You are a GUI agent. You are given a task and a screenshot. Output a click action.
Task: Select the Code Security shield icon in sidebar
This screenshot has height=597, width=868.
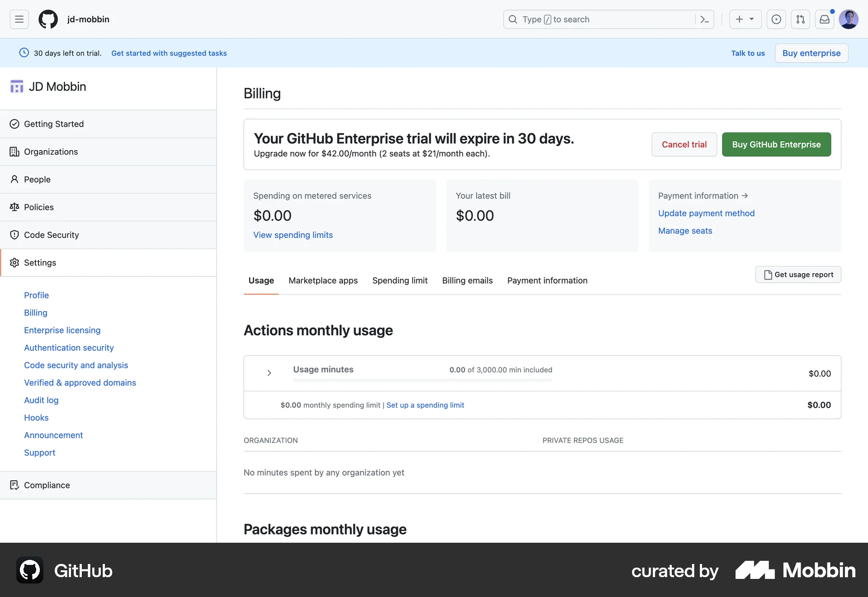15,235
